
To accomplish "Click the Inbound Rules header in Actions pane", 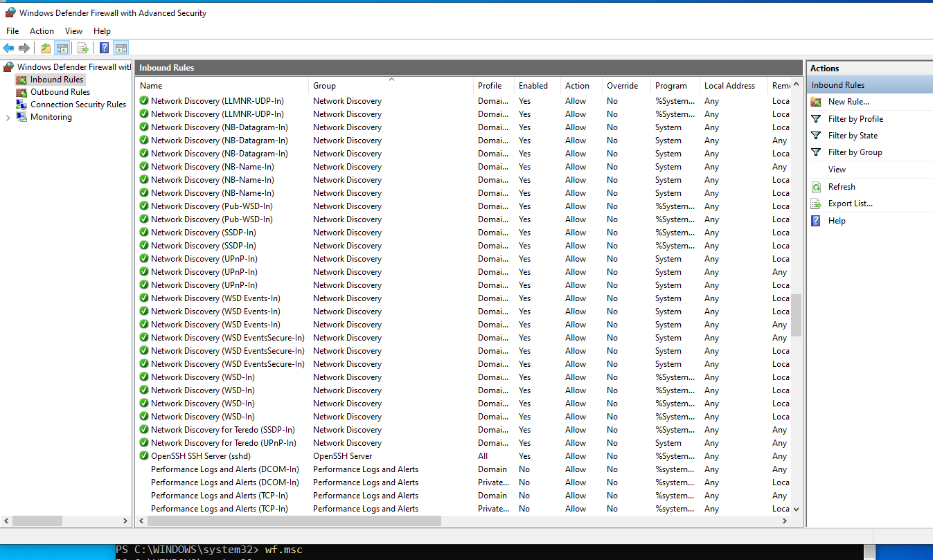I will (x=870, y=85).
